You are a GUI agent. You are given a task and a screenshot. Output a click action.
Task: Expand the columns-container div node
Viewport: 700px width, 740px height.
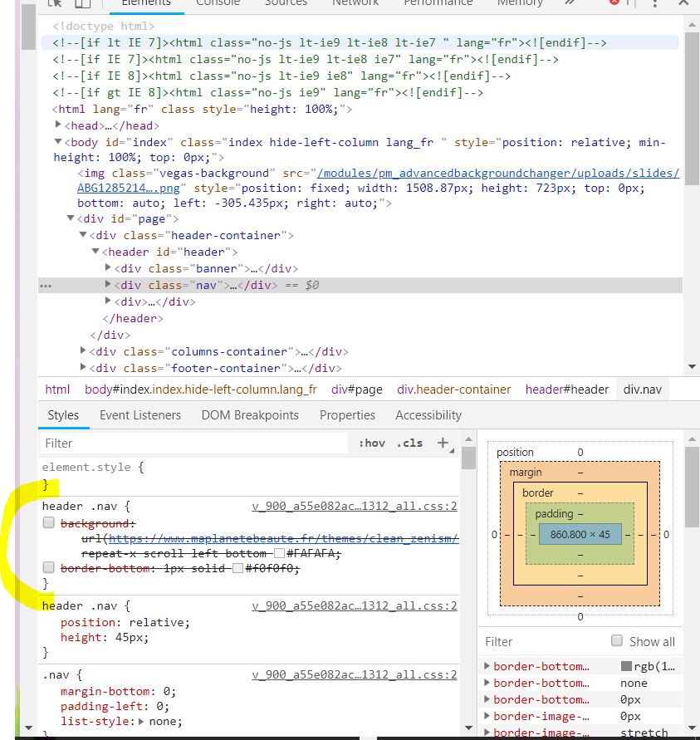83,350
